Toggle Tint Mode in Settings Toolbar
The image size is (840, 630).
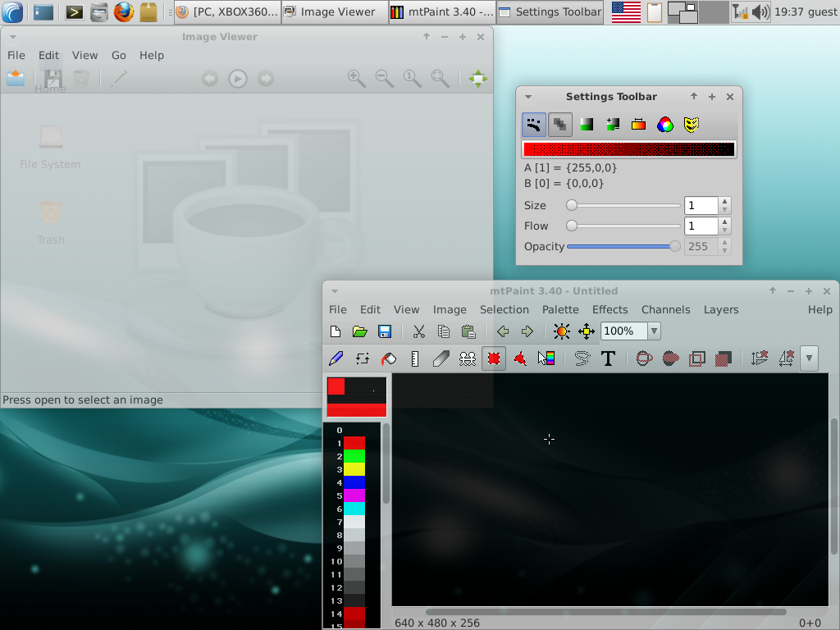pyautogui.click(x=586, y=125)
